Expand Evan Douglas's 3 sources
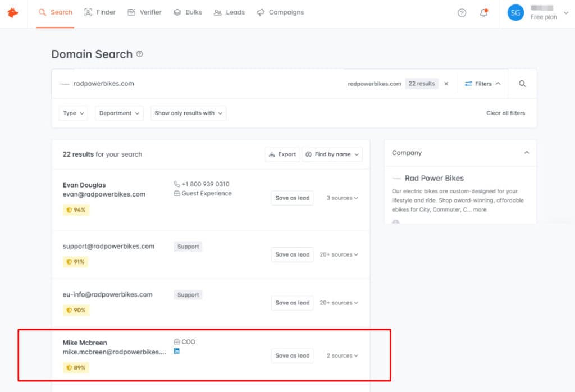This screenshot has width=575, height=392. click(x=342, y=198)
